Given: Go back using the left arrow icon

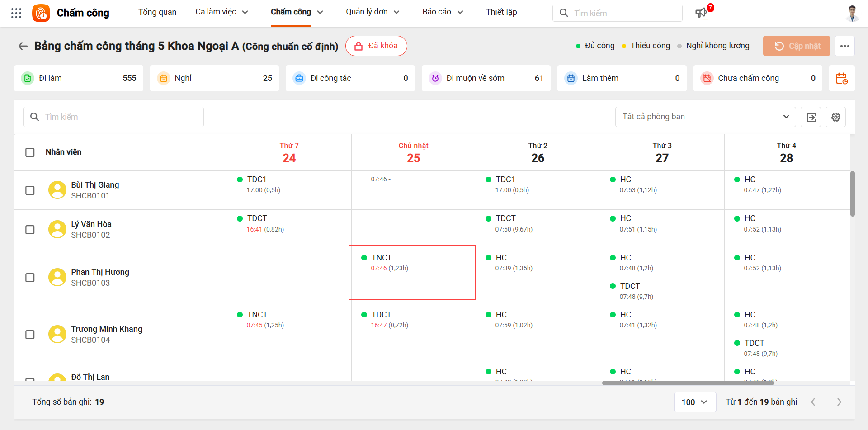Looking at the screenshot, I should pyautogui.click(x=23, y=46).
